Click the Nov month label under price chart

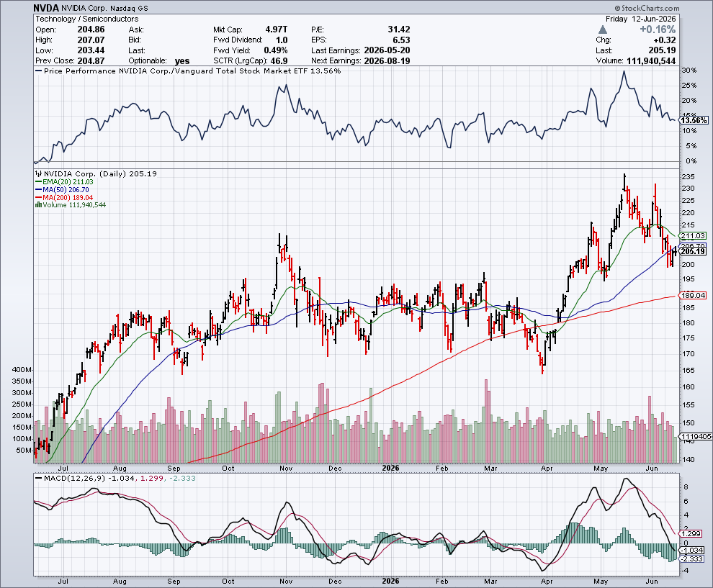286,468
